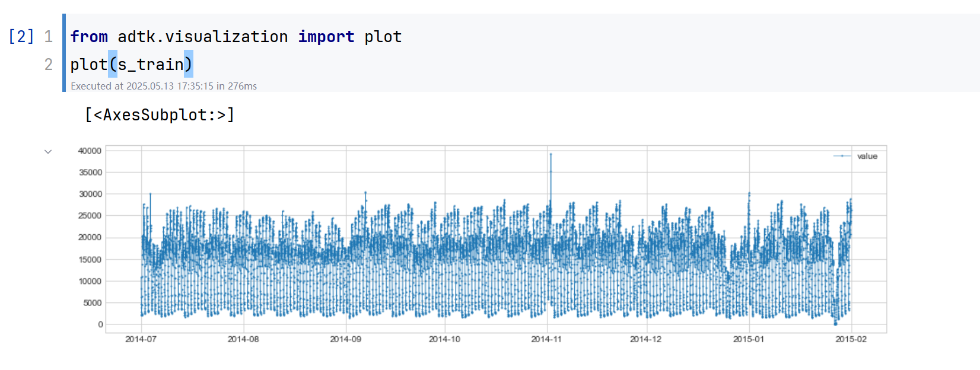The width and height of the screenshot is (980, 370).
Task: Collapse the output with the chevron arrow
Action: pyautogui.click(x=48, y=152)
